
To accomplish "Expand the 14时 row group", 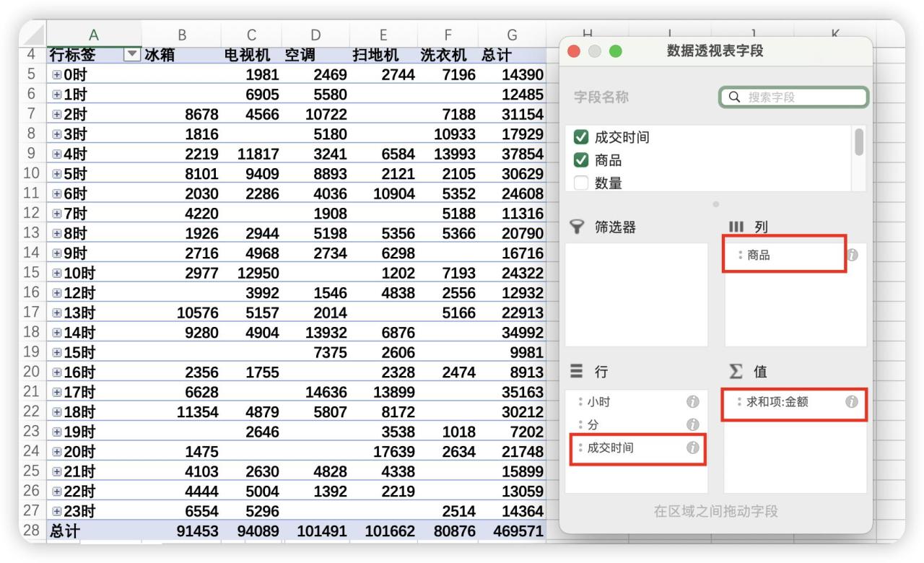I will [x=56, y=334].
